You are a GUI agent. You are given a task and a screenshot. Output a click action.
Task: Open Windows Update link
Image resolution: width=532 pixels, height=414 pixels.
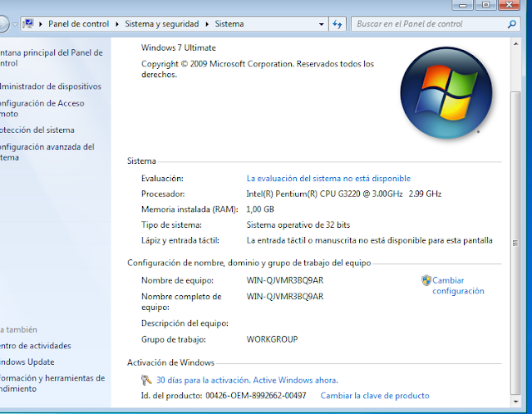[x=27, y=362]
